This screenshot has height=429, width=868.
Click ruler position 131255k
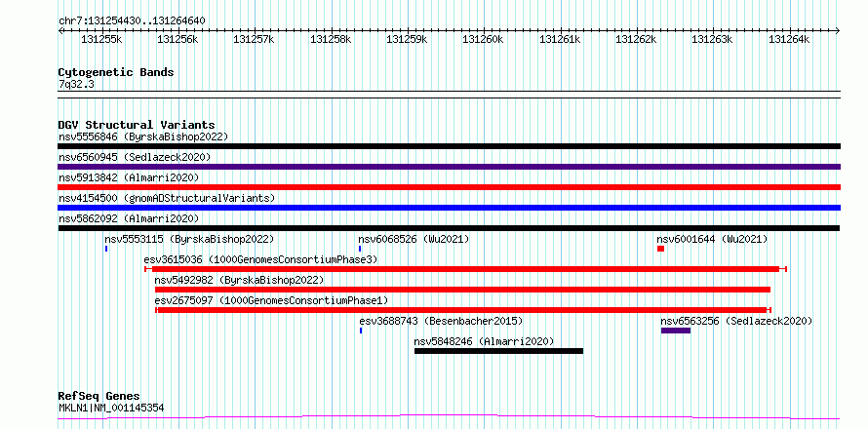[x=101, y=39]
